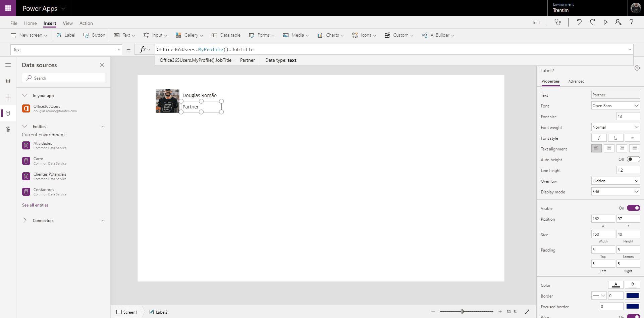This screenshot has width=644, height=318.
Task: Enable Auto height for the label
Action: click(x=634, y=159)
